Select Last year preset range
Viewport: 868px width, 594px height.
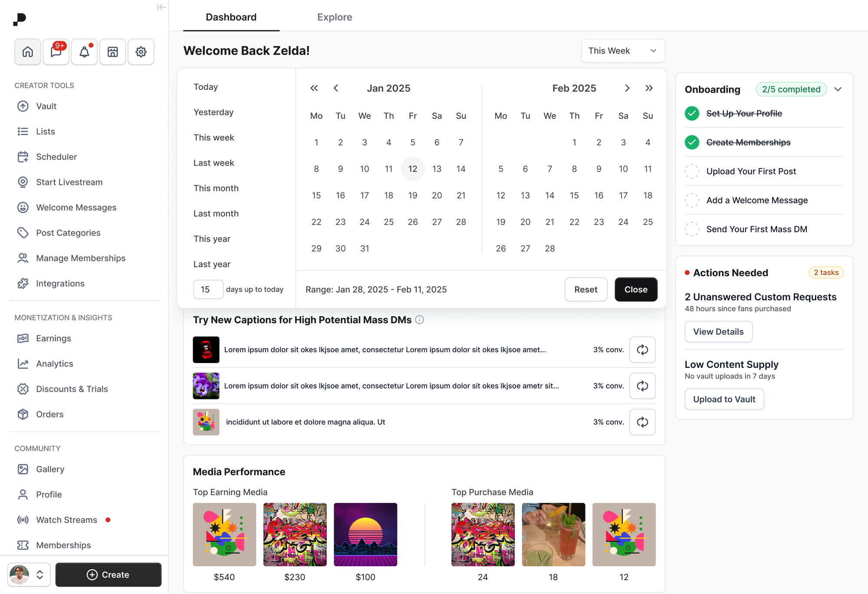point(212,264)
